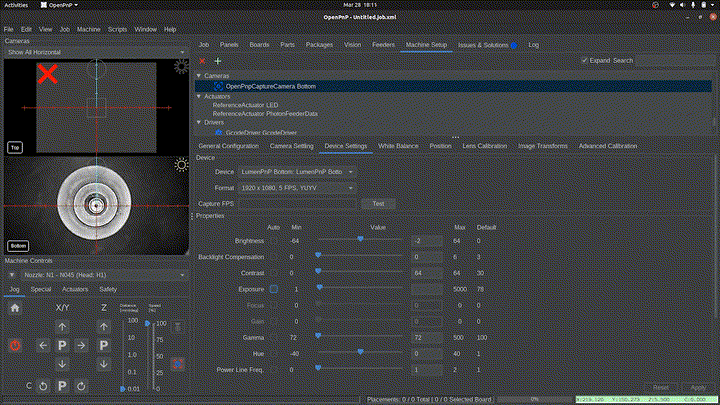720x405 pixels.
Task: Jog the Y axis up arrow
Action: [x=62, y=327]
